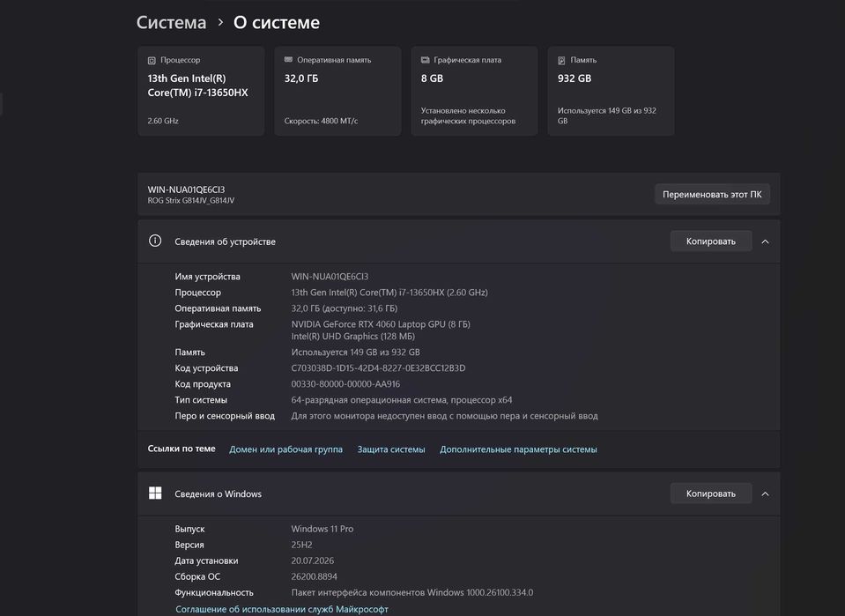Click the storage icon in Память card

(x=561, y=60)
